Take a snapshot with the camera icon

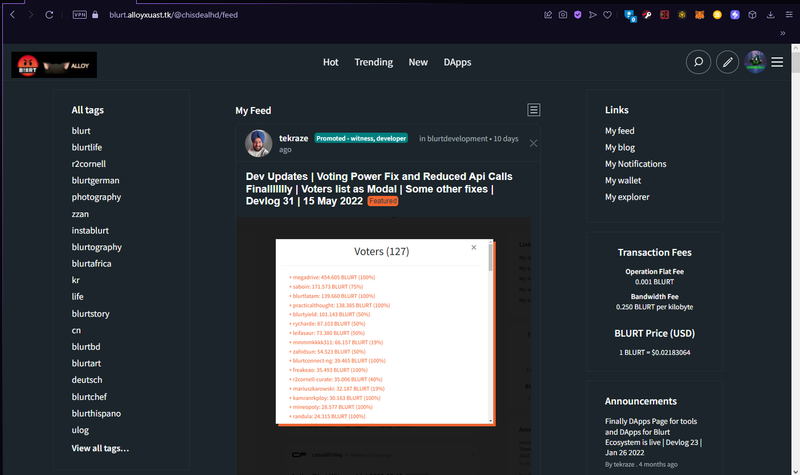pos(563,15)
